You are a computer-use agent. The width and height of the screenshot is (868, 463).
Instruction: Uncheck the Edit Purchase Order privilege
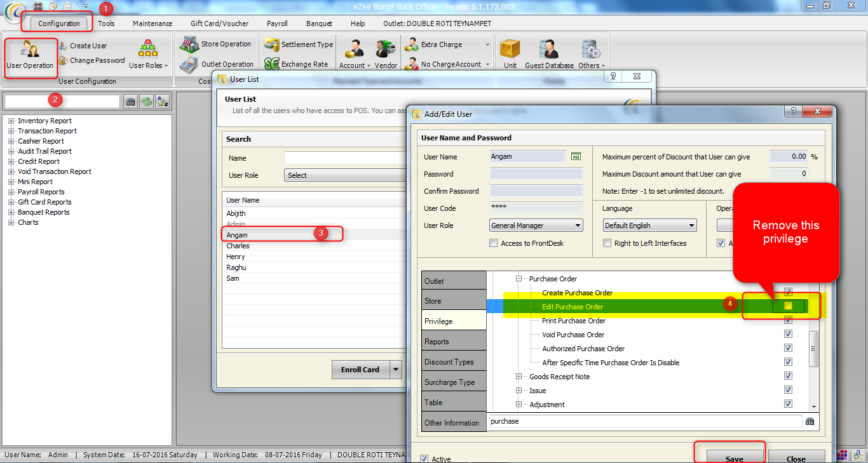789,306
